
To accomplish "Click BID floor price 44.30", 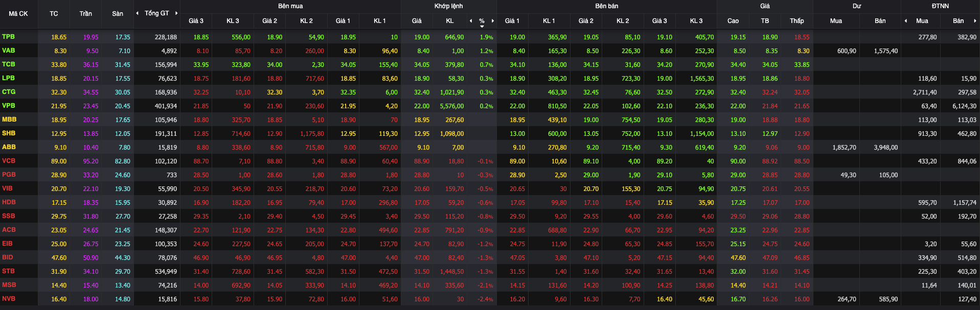I will click(x=123, y=258).
